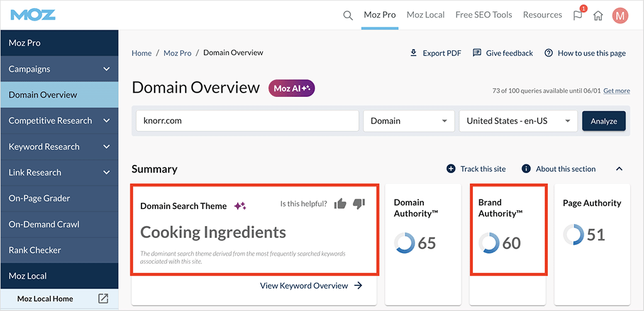Open Rank Checker in the sidebar
Image resolution: width=644 pixels, height=311 pixels.
[x=59, y=250]
